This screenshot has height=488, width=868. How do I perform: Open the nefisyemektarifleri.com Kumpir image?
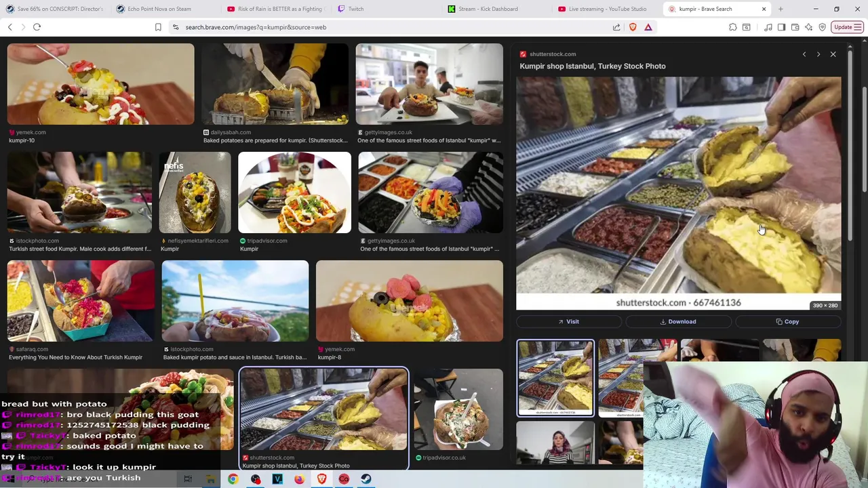coord(195,193)
